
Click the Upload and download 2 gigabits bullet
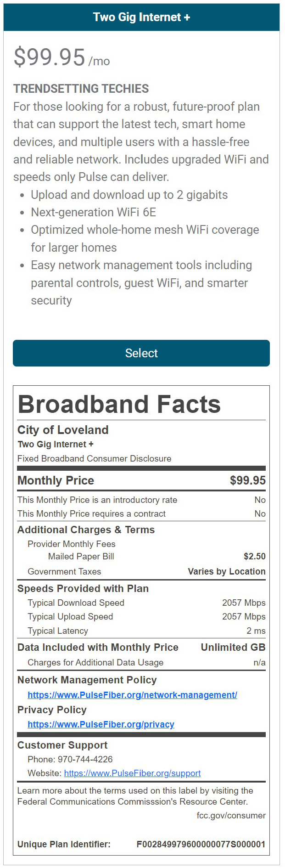(x=129, y=195)
